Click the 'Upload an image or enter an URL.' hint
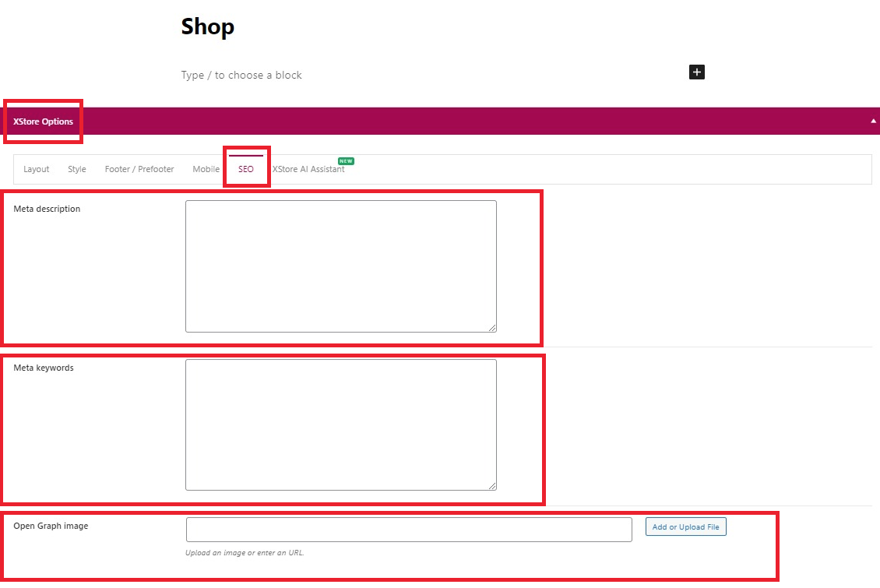Screen dimensions: 880x588 tap(245, 553)
